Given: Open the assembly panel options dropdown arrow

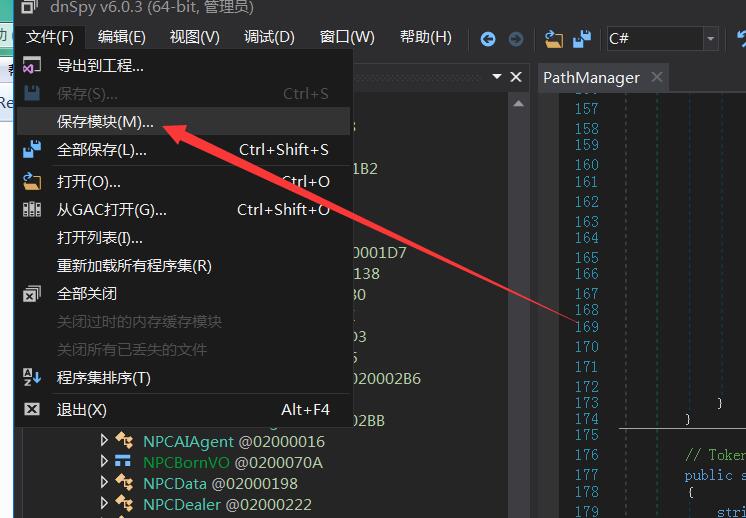Looking at the screenshot, I should point(496,77).
